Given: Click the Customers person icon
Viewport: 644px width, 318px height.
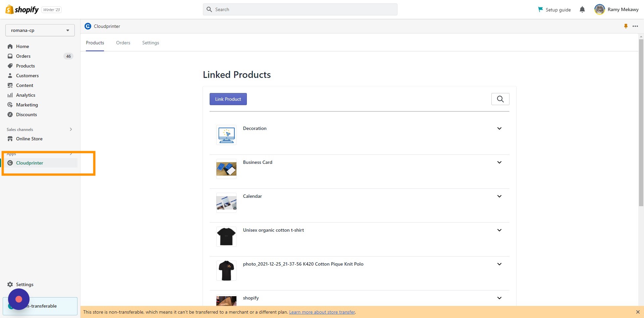Looking at the screenshot, I should [x=10, y=76].
